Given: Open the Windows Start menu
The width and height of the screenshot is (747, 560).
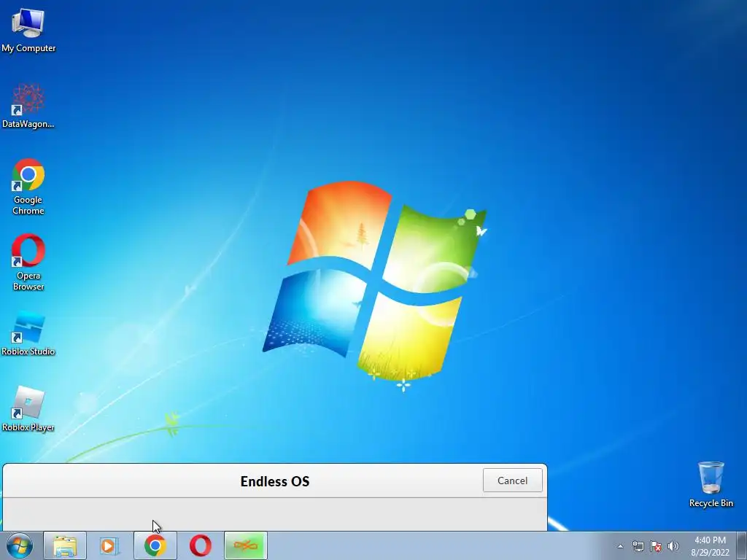Looking at the screenshot, I should pyautogui.click(x=20, y=545).
